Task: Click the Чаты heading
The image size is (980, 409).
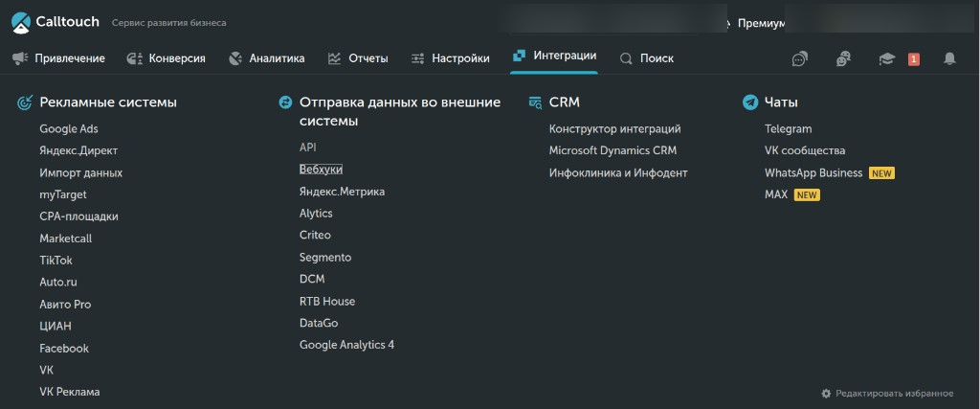Action: coord(781,102)
